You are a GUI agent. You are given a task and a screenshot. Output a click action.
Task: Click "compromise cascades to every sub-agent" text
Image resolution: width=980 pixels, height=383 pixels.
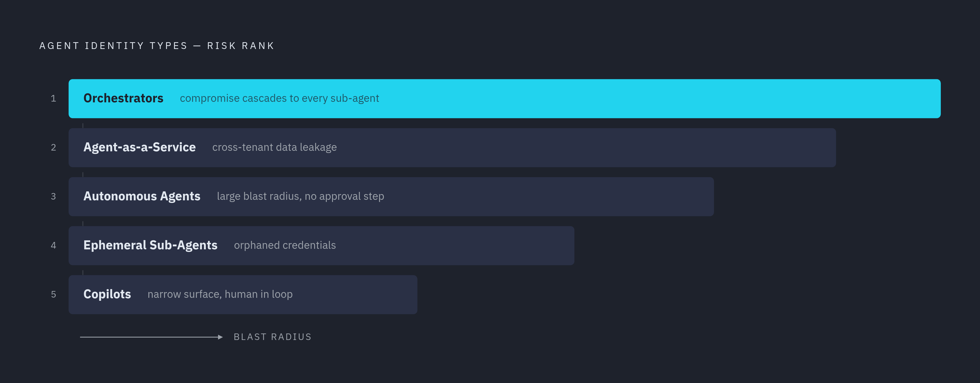coord(279,99)
